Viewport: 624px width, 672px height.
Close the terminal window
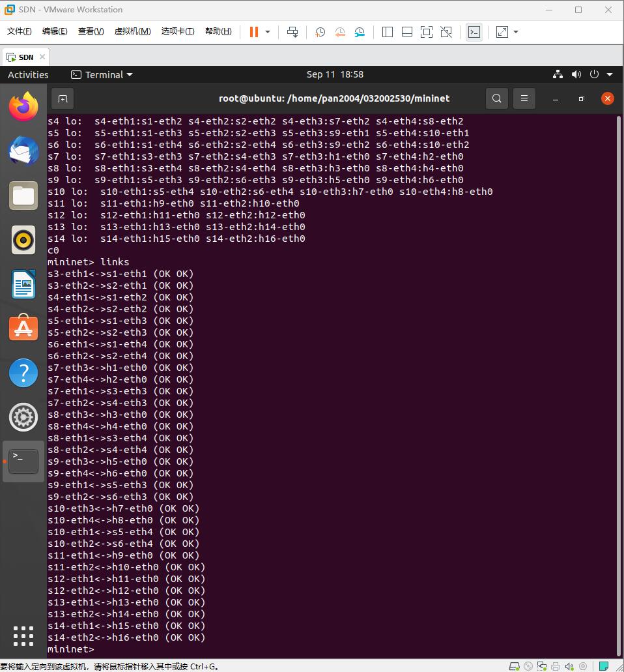click(607, 98)
